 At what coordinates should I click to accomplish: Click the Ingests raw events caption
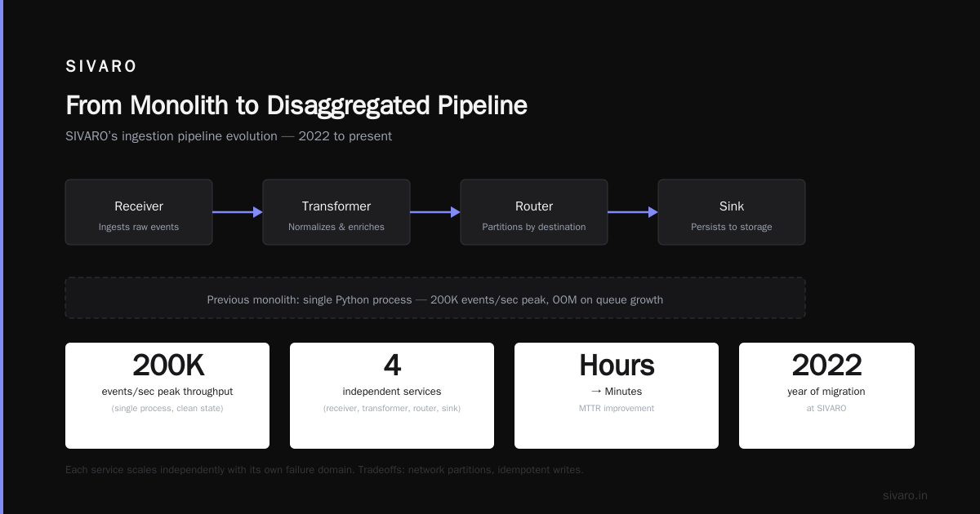coord(139,227)
